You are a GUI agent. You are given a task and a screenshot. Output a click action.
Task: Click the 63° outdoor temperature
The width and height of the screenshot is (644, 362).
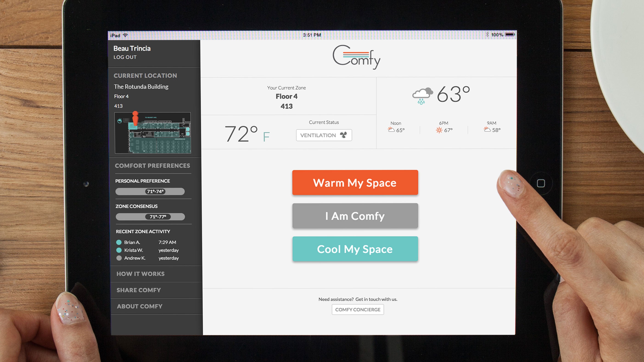click(454, 94)
